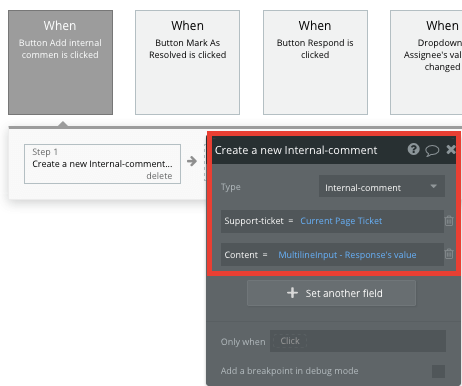Click the Only when condition field
Viewport: 462px width, 386px height.
358,341
